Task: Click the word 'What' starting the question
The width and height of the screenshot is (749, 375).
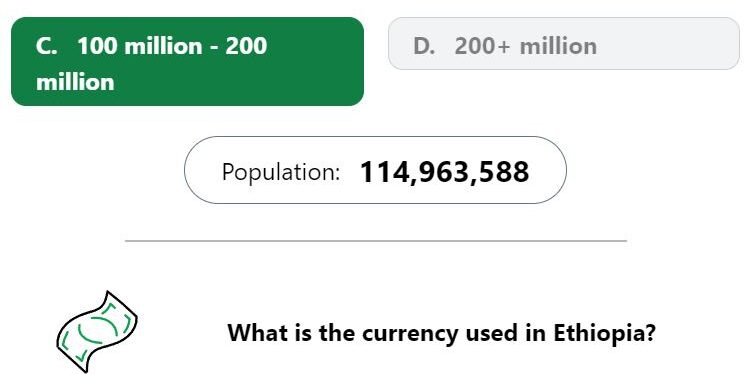Action: pyautogui.click(x=255, y=332)
